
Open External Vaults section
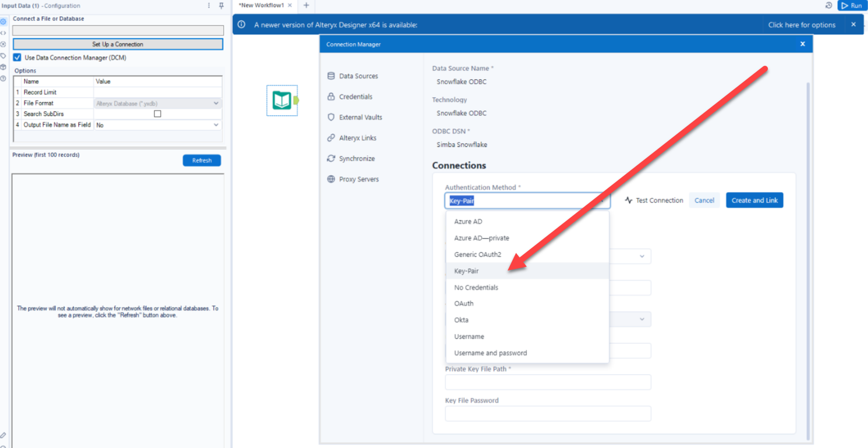click(x=361, y=118)
